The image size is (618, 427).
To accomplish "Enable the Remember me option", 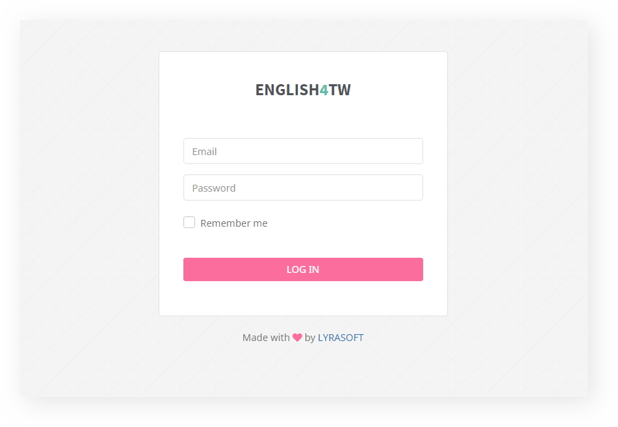I will (189, 223).
